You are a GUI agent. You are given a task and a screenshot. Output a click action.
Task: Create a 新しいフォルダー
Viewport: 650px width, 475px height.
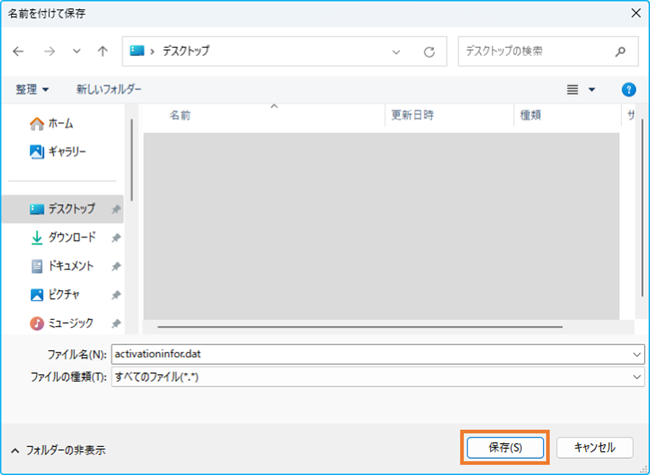[x=109, y=90]
